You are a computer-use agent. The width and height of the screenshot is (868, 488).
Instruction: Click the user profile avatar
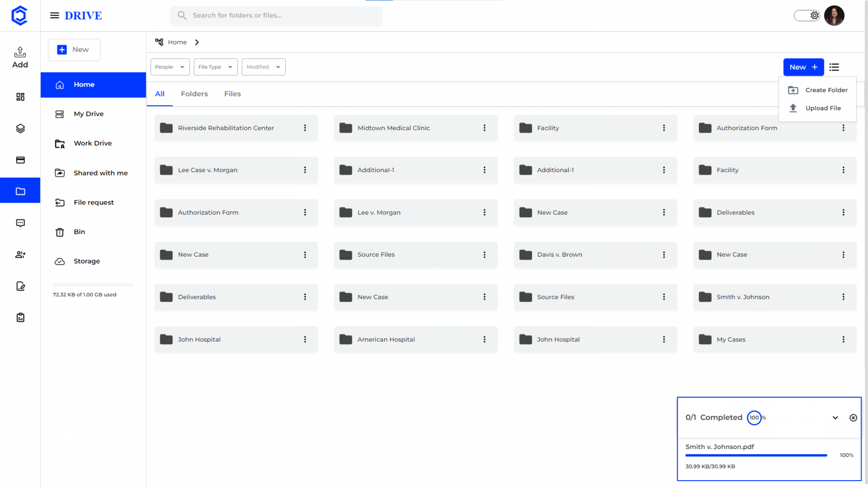pos(834,15)
